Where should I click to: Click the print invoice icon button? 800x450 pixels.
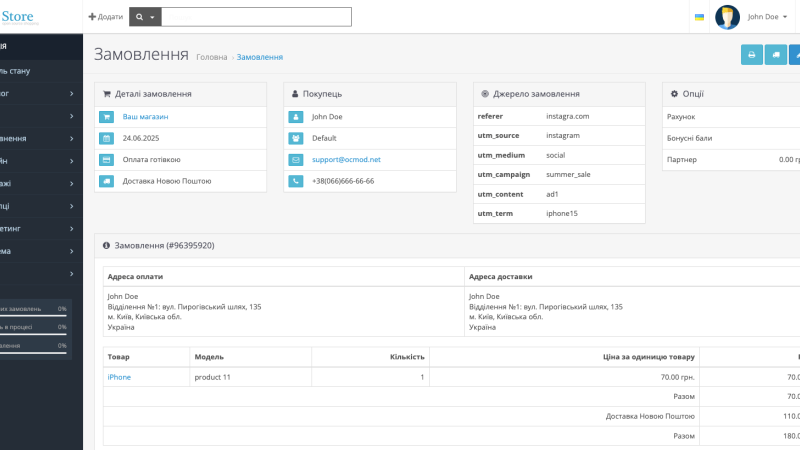[x=752, y=55]
